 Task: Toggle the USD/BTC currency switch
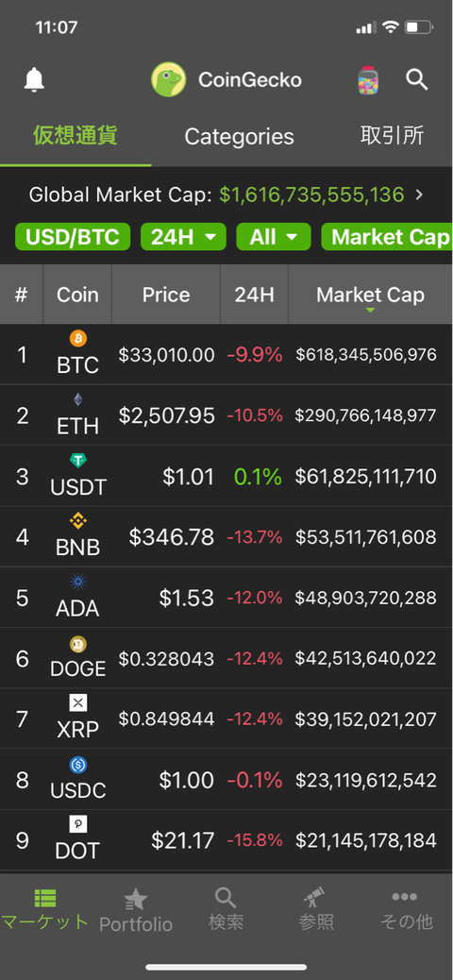(73, 237)
